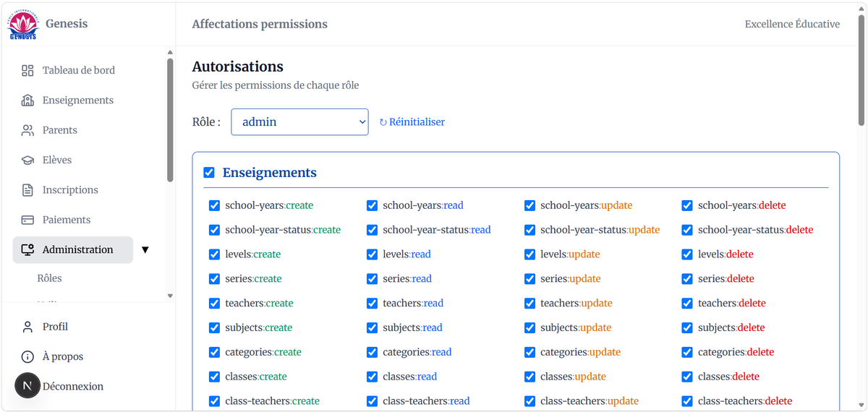The height and width of the screenshot is (412, 868).
Task: Open the Rôle dropdown showing admin
Action: (299, 122)
